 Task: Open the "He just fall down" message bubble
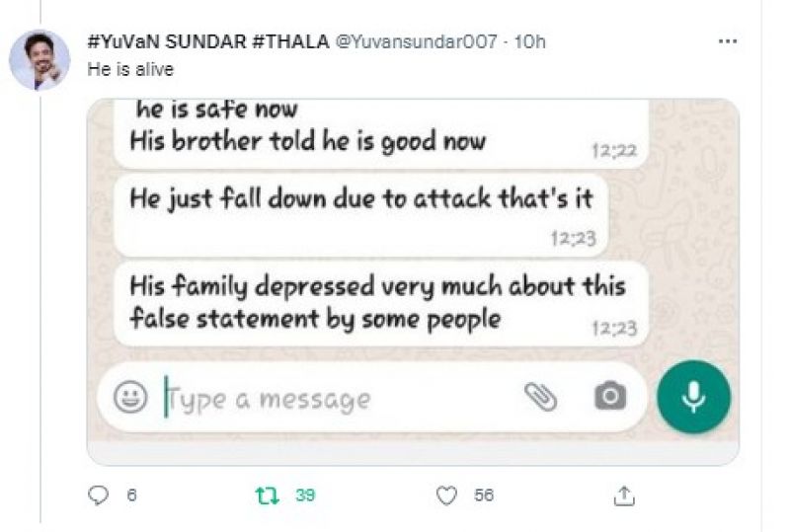(x=360, y=215)
